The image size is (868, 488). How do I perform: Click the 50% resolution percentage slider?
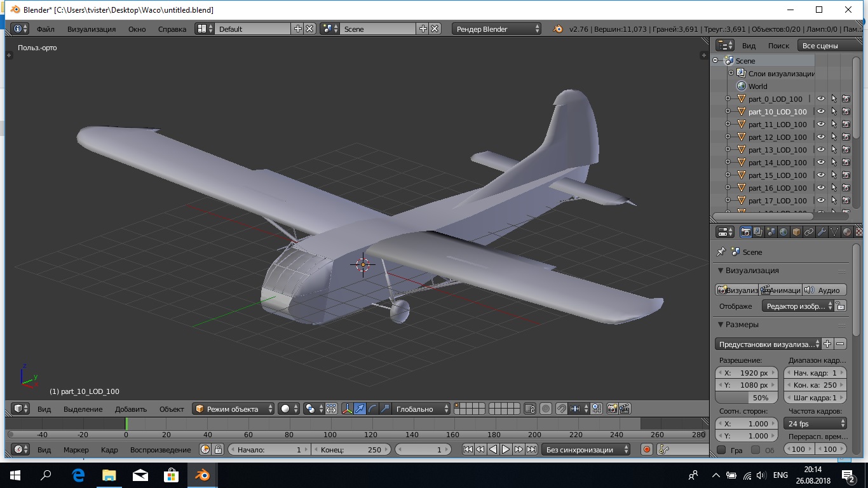(x=747, y=397)
